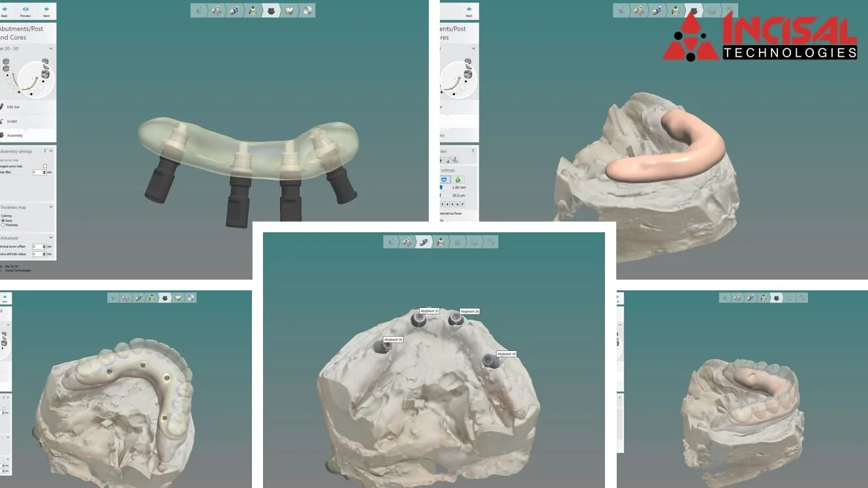Expand Bar 20 - 30 dropdown, top-left screenshot
The height and width of the screenshot is (488, 868).
[51, 48]
